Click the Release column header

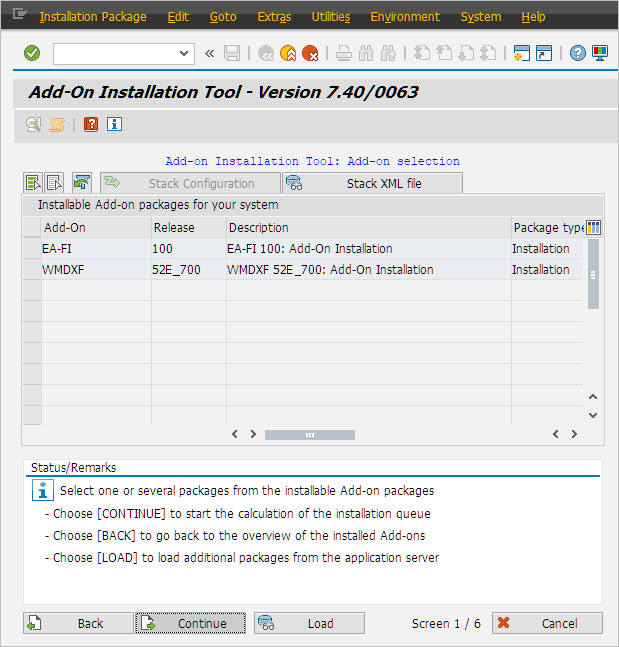coord(189,227)
